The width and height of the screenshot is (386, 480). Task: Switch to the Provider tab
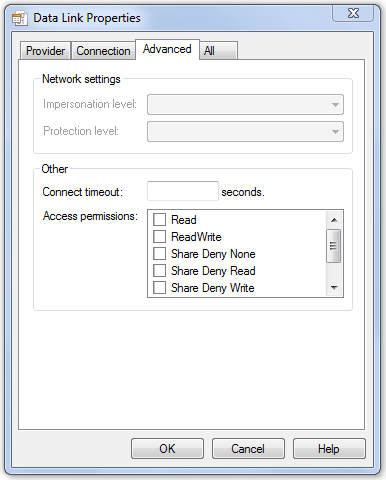pyautogui.click(x=45, y=51)
